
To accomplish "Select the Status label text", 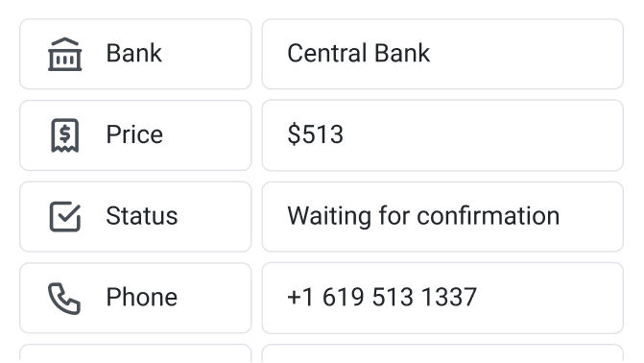I will (142, 215).
